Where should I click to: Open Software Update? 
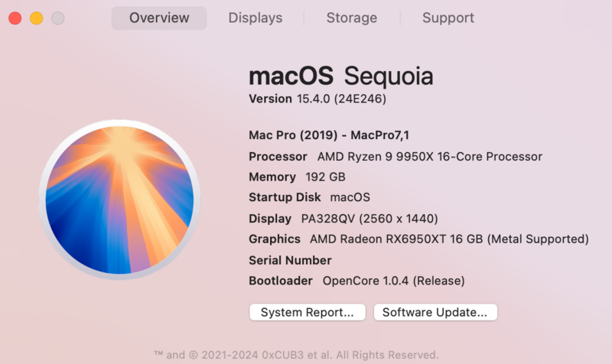435,312
